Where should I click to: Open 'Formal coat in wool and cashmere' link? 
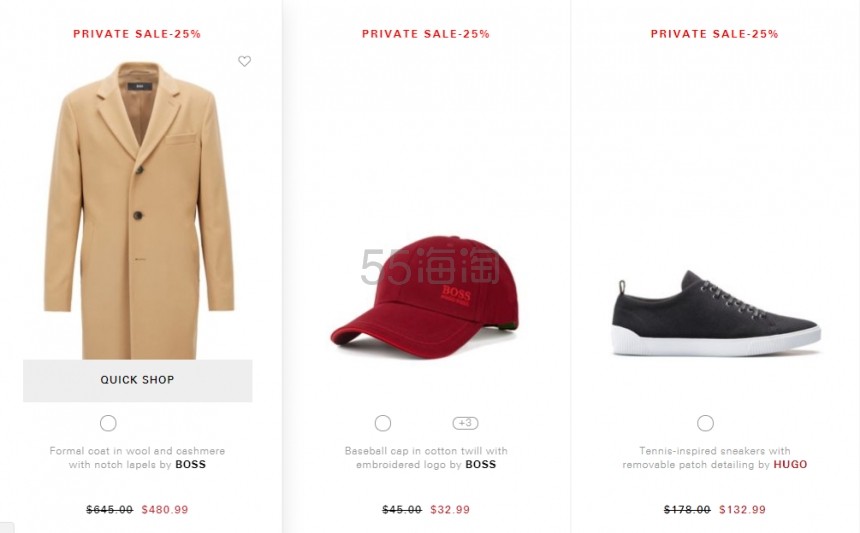tap(137, 451)
